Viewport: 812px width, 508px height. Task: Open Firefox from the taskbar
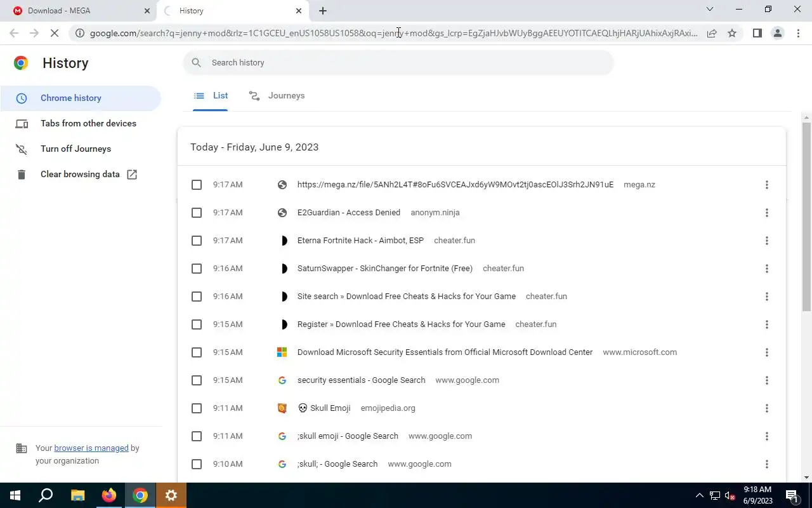tap(109, 495)
